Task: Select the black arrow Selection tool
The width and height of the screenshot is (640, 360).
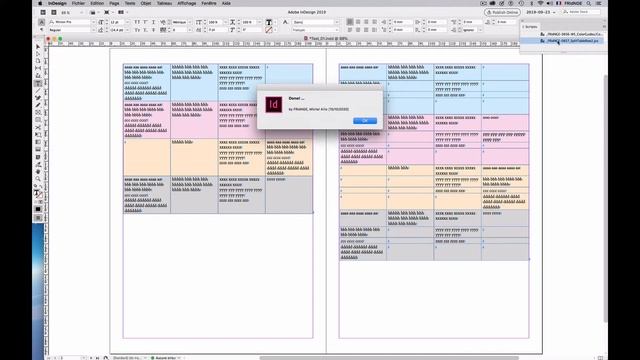Action: [x=38, y=47]
